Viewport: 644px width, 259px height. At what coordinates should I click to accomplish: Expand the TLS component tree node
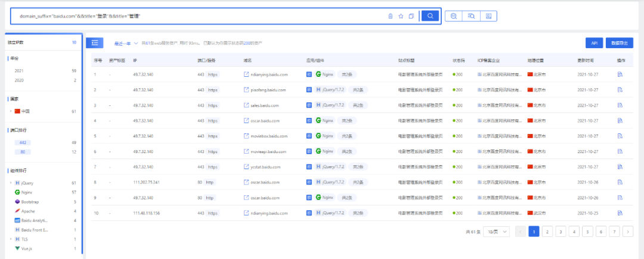click(x=11, y=239)
